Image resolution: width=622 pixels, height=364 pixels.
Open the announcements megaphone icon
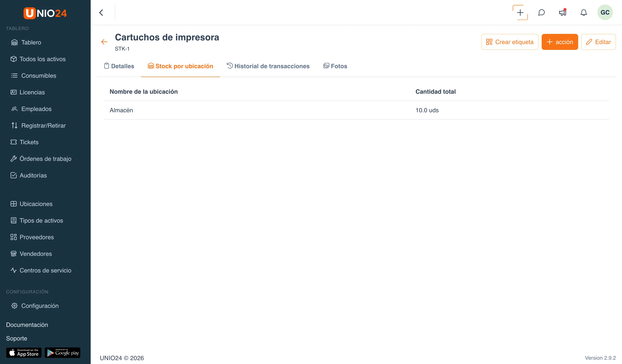[563, 13]
